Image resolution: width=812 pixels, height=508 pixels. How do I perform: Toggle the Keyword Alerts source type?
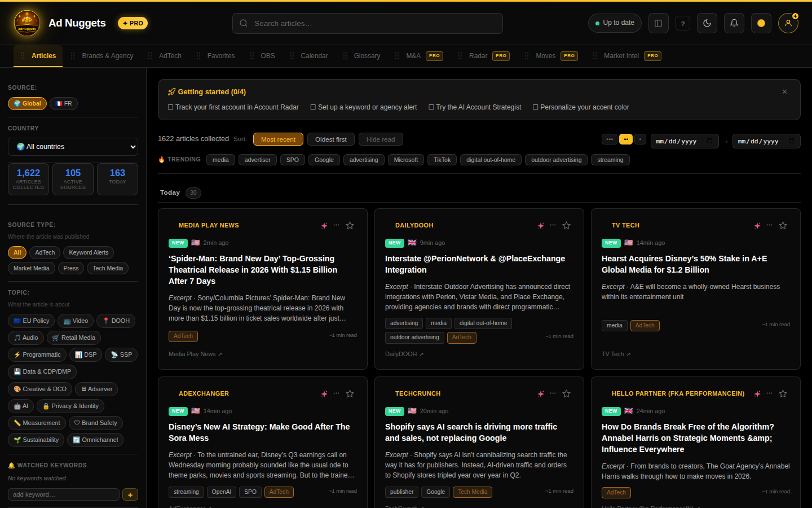click(x=89, y=252)
